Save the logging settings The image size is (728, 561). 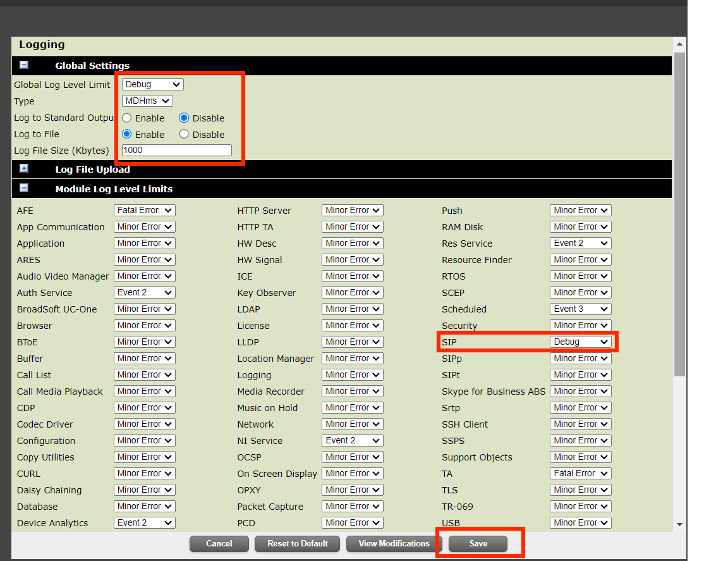(x=478, y=543)
